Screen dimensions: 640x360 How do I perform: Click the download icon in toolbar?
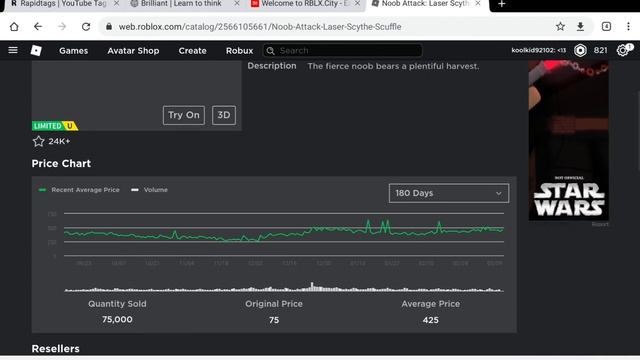point(580,27)
